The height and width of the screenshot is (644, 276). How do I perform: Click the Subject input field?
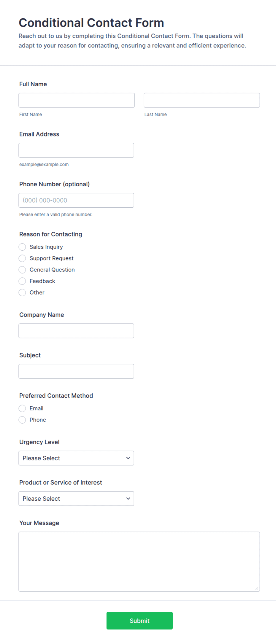[76, 371]
